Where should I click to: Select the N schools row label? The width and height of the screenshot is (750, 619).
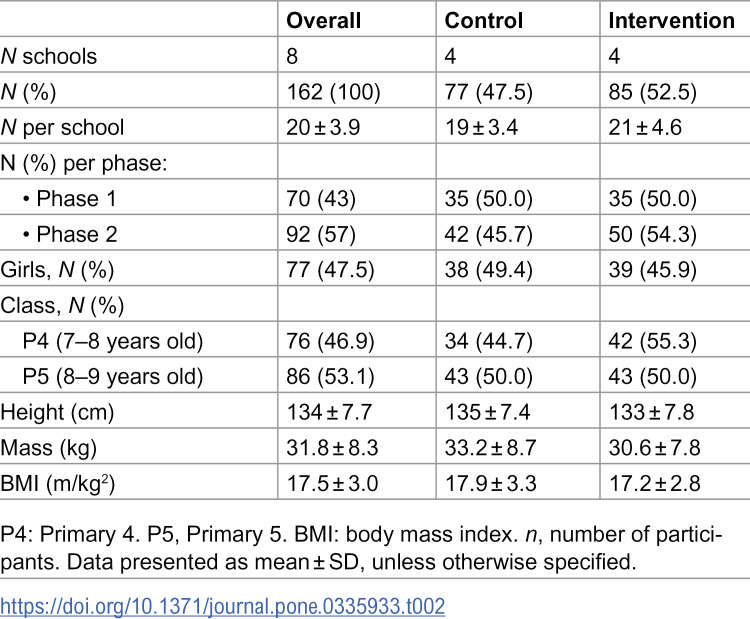click(49, 56)
